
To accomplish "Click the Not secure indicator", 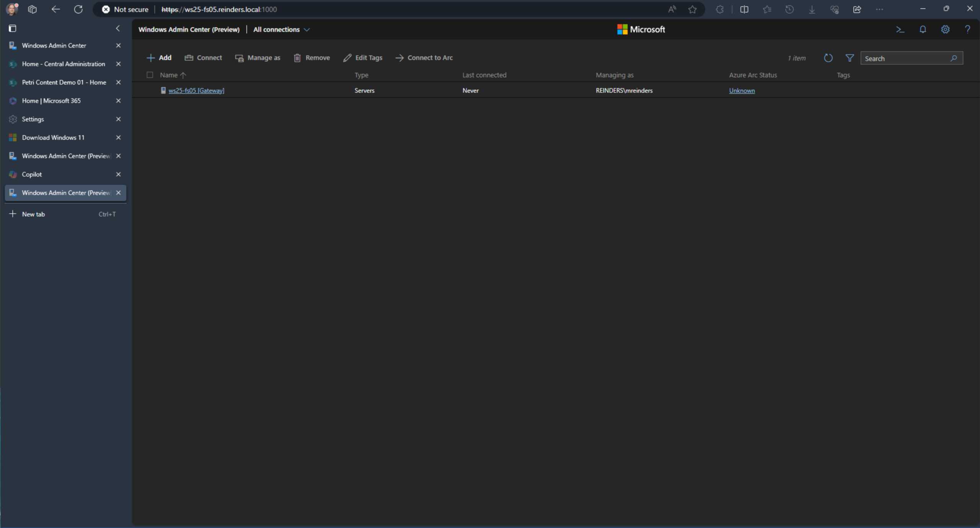I will tap(125, 10).
